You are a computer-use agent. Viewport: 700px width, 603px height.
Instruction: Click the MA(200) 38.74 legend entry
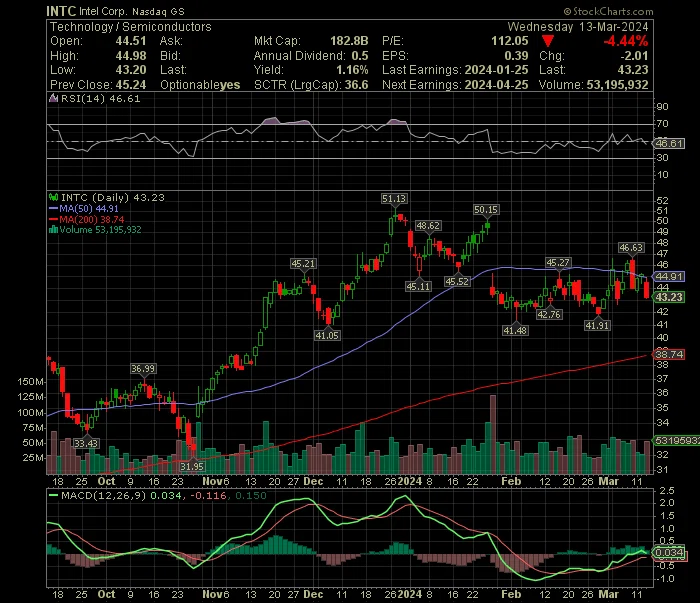pos(87,219)
